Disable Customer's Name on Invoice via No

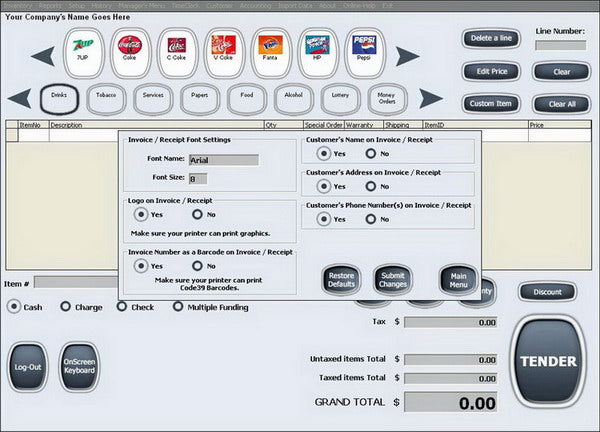point(370,153)
